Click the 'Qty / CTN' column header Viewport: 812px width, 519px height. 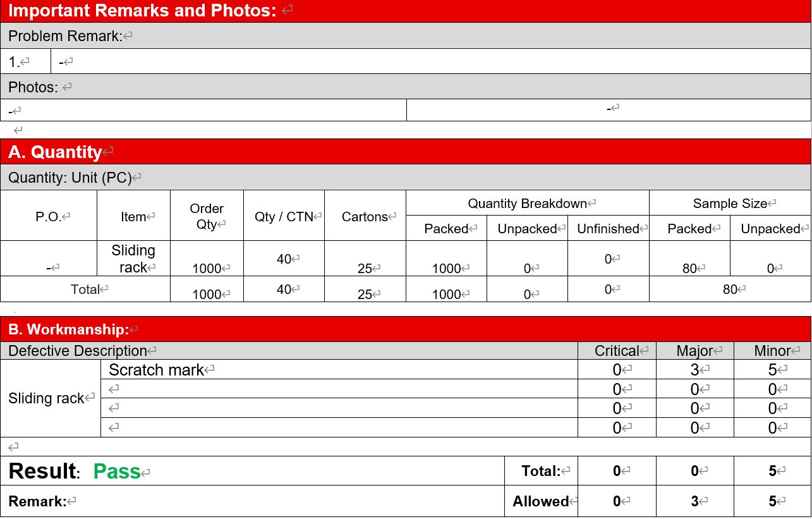pyautogui.click(x=284, y=216)
